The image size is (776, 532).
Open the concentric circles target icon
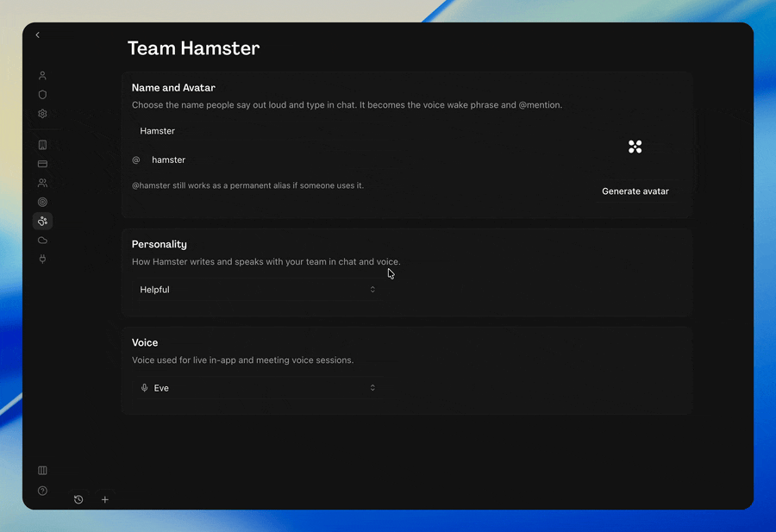(42, 202)
